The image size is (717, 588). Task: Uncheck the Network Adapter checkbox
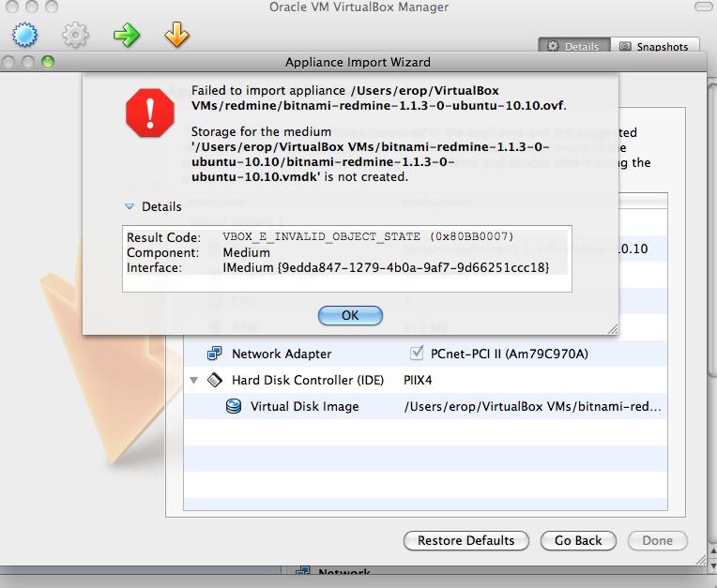pos(416,354)
